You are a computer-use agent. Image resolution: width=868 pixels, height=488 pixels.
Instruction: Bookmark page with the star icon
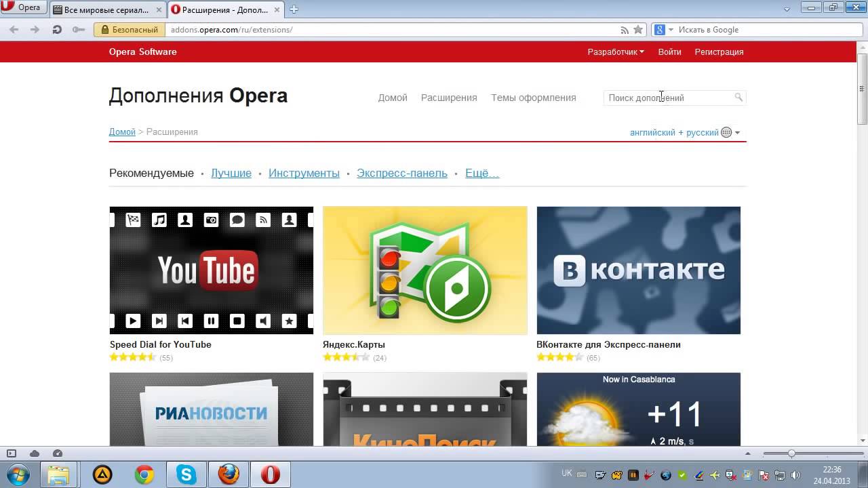(638, 30)
